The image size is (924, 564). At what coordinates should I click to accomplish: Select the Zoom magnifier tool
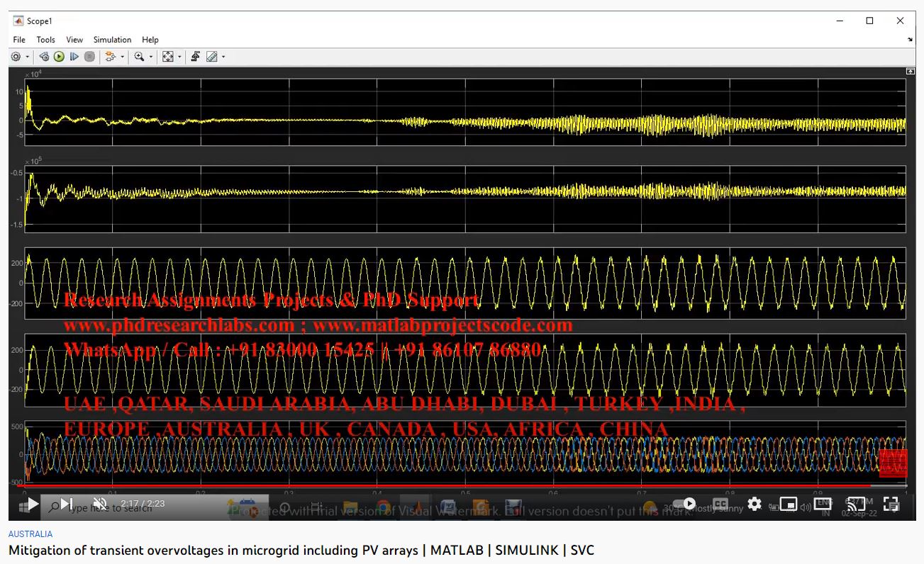[139, 57]
